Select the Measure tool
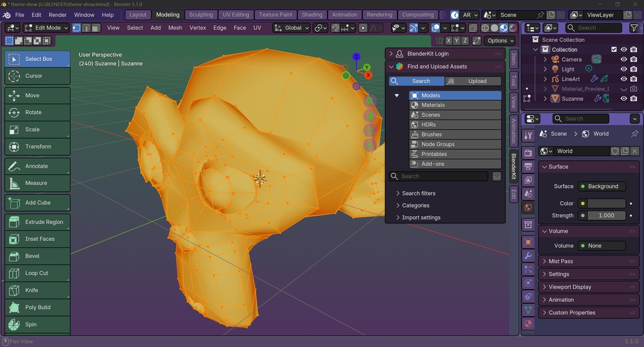 [x=37, y=183]
